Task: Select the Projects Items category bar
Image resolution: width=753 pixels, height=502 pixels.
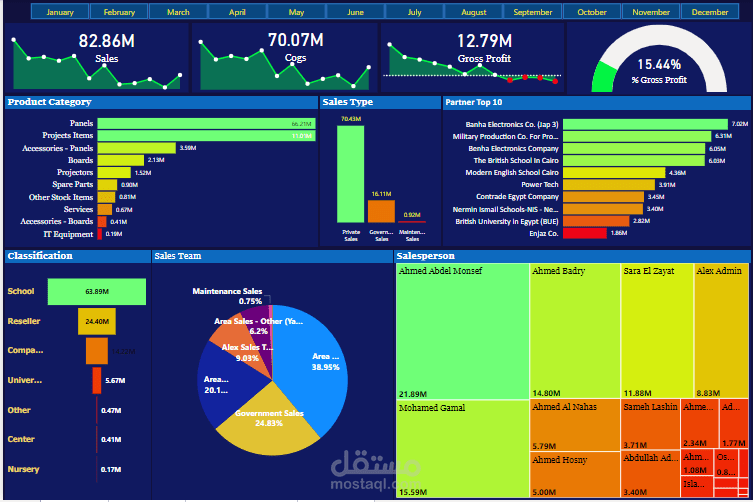Action: (x=206, y=135)
